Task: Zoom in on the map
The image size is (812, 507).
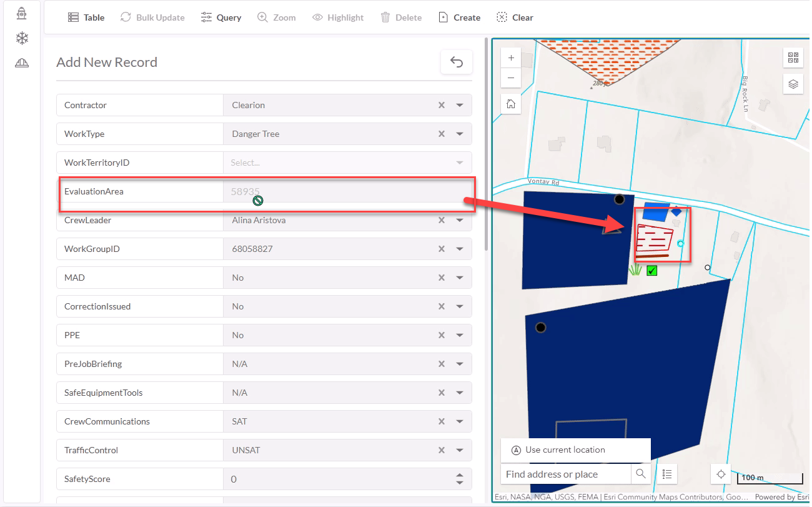Action: click(511, 58)
